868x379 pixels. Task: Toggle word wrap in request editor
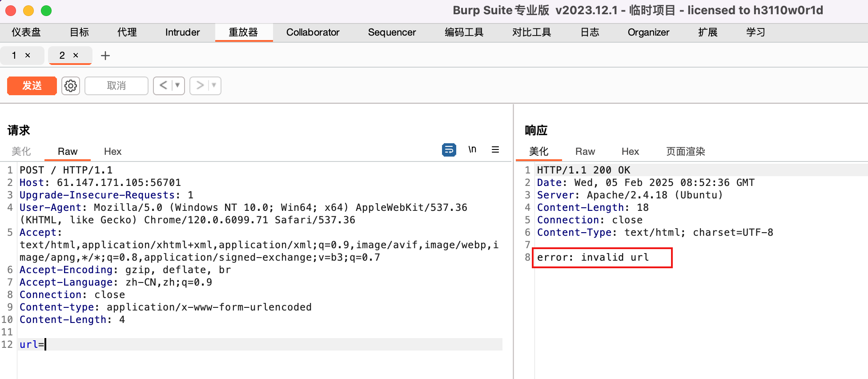(x=449, y=150)
